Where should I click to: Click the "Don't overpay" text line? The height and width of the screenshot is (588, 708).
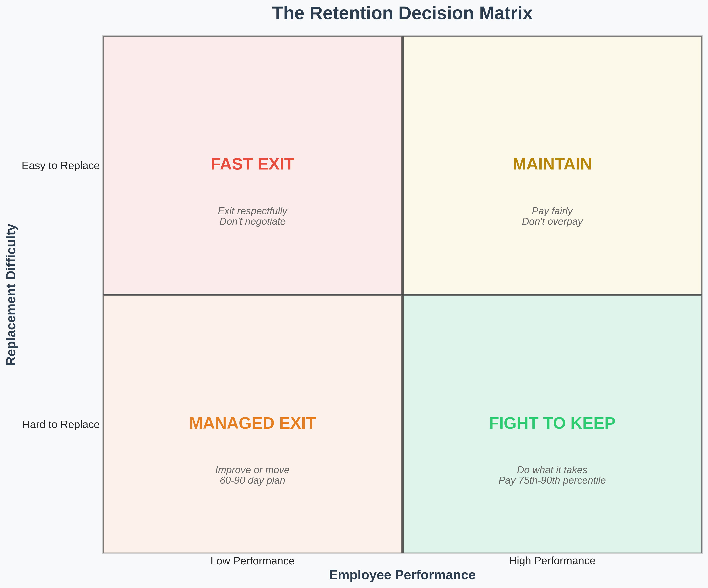point(552,222)
